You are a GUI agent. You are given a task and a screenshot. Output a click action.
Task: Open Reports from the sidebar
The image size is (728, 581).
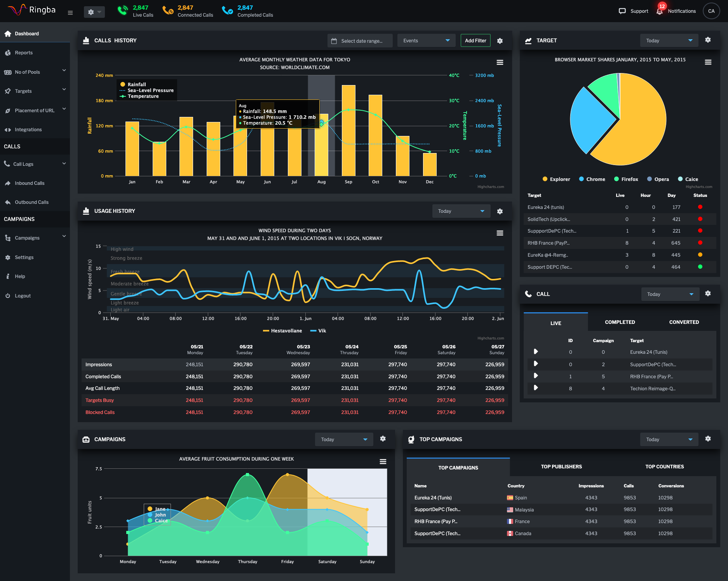(x=24, y=53)
